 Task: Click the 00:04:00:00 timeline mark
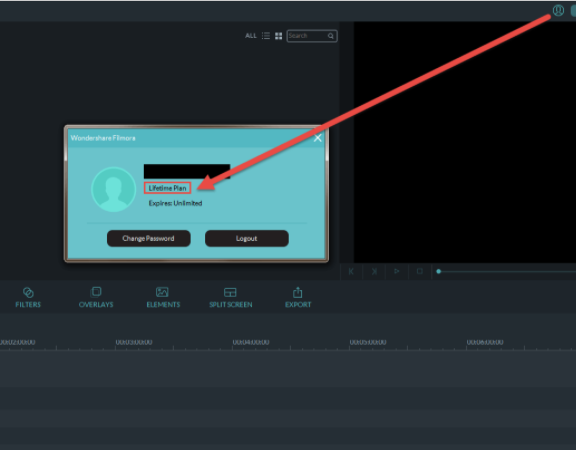251,342
